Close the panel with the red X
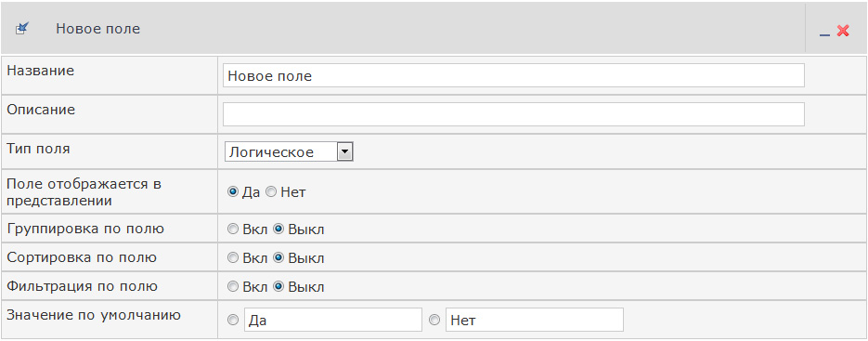Screen dimensions: 868x341 pos(843,31)
